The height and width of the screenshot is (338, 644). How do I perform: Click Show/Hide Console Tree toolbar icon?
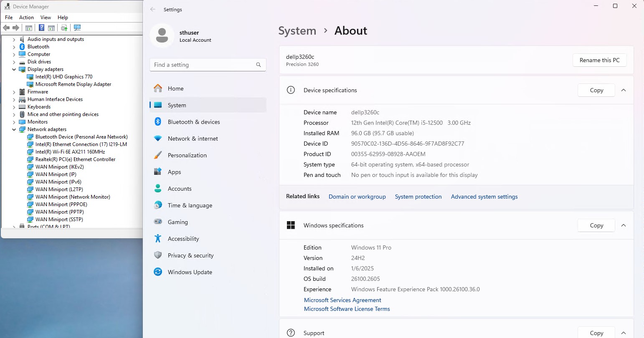29,28
